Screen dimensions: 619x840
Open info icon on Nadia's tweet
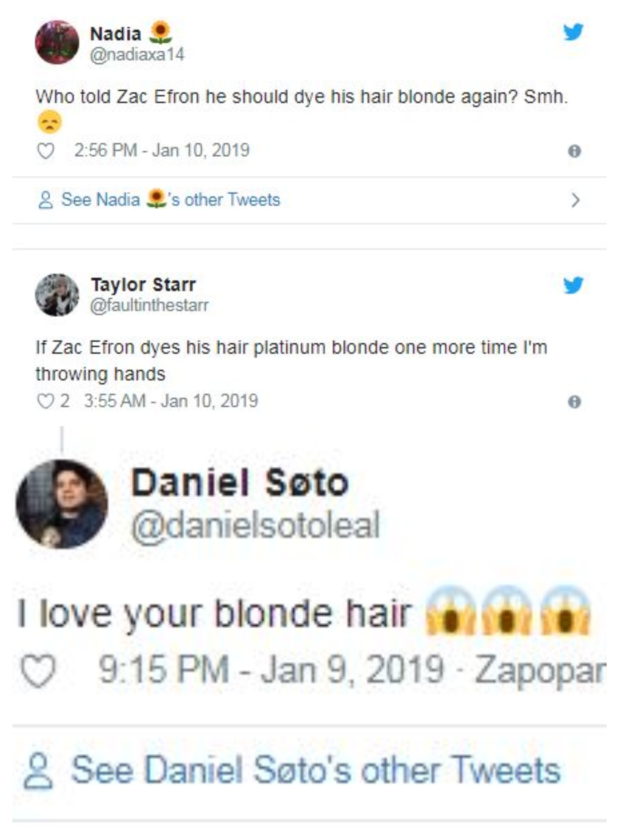574,151
